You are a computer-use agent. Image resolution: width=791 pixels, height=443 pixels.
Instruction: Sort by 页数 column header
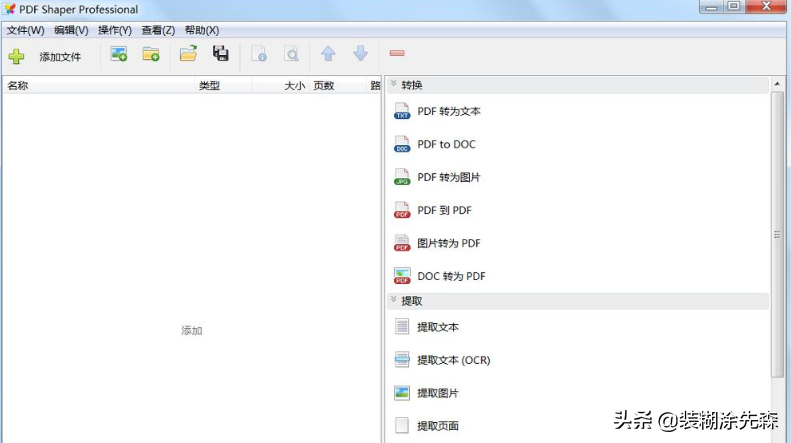[x=338, y=86]
